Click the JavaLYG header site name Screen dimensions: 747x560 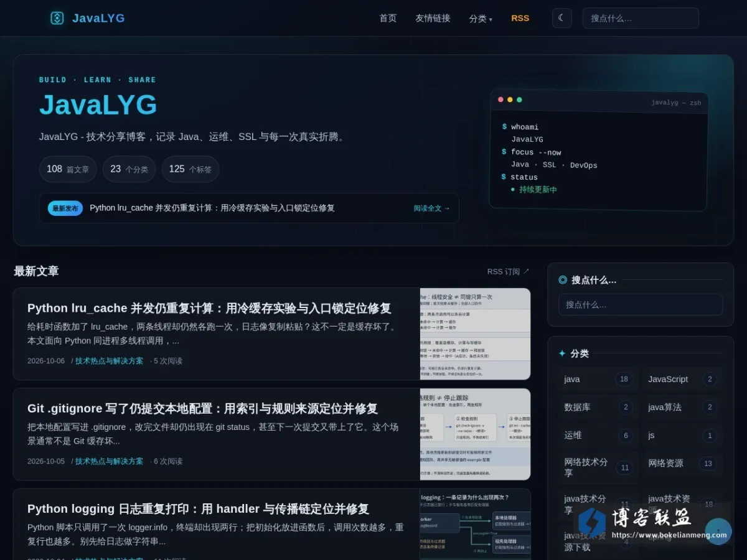pyautogui.click(x=98, y=18)
